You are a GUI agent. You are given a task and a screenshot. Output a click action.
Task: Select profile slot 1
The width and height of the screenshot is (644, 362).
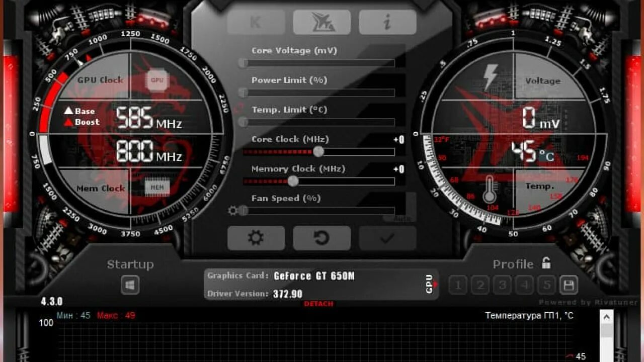[x=457, y=286]
